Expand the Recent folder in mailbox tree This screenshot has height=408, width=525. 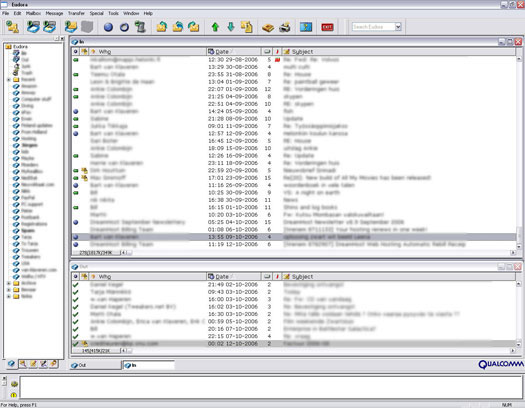click(9, 80)
